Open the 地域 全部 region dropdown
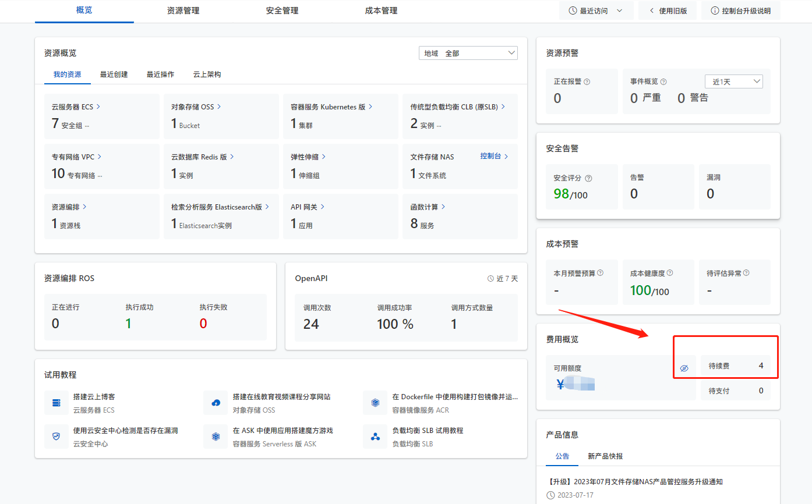 click(x=468, y=53)
